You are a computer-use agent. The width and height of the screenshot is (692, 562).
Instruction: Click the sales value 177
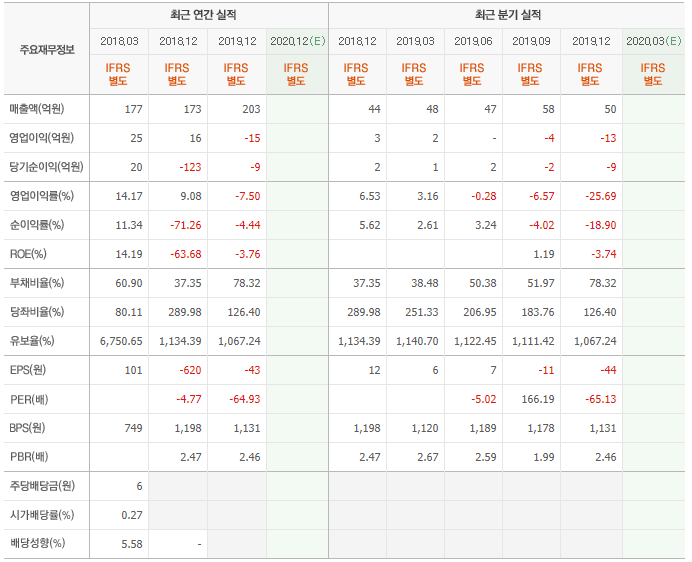133,109
